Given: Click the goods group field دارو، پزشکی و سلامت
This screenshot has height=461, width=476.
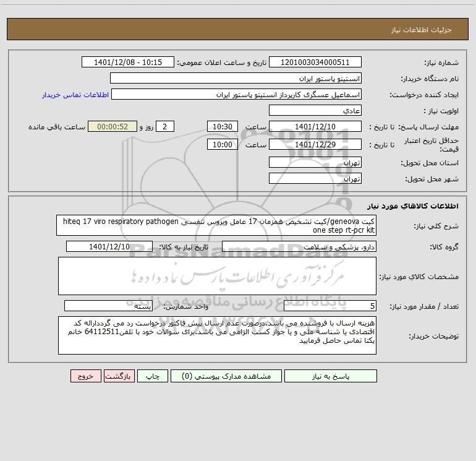Looking at the screenshot, I should 299,247.
